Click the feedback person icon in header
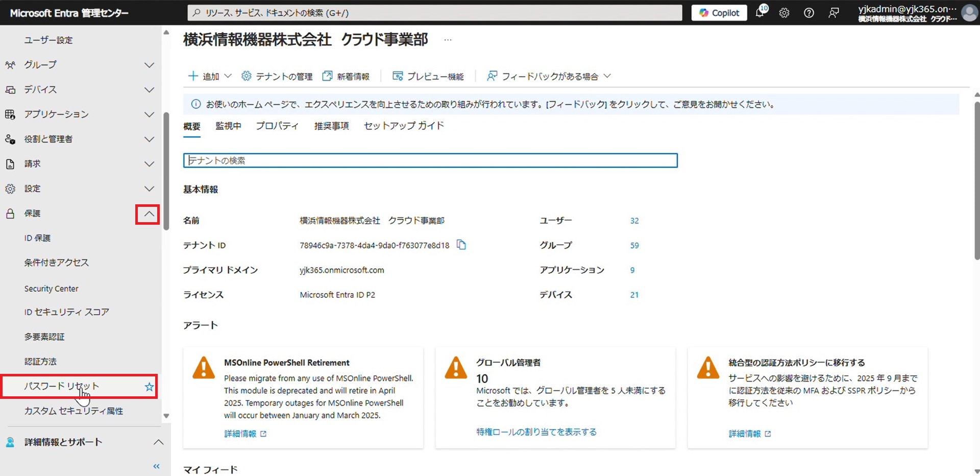980x476 pixels. click(x=833, y=13)
